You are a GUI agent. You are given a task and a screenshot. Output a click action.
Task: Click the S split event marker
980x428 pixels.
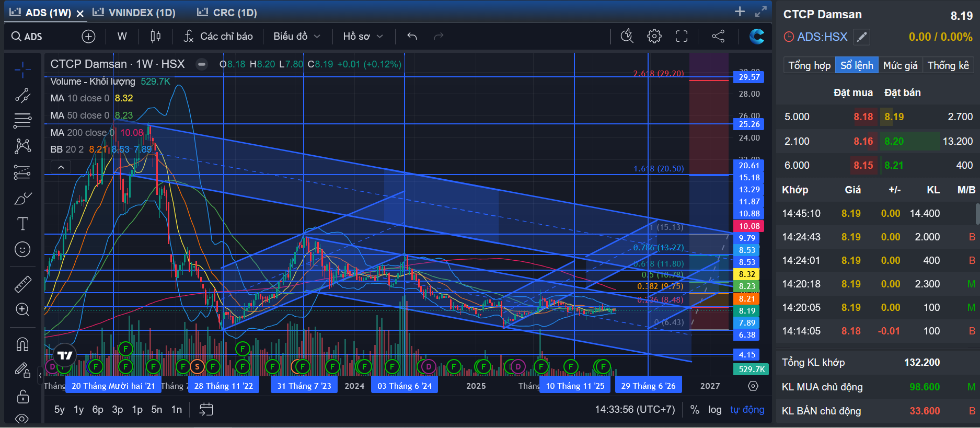pyautogui.click(x=197, y=367)
